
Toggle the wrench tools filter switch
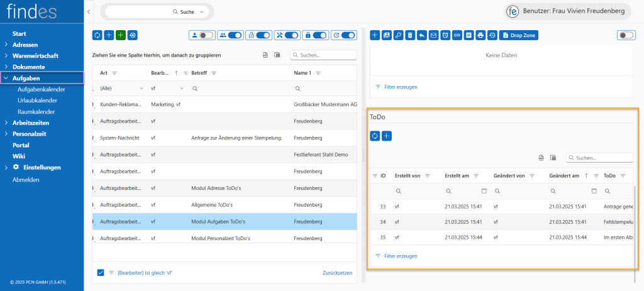pyautogui.click(x=290, y=36)
